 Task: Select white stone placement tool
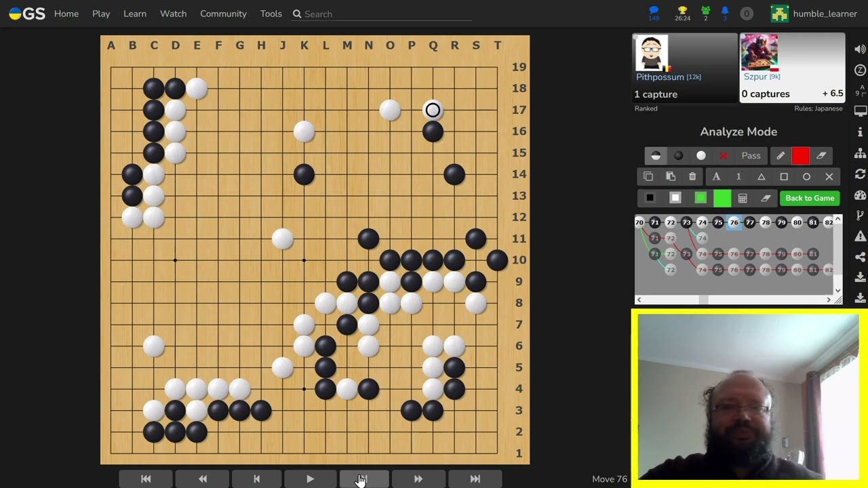click(701, 156)
